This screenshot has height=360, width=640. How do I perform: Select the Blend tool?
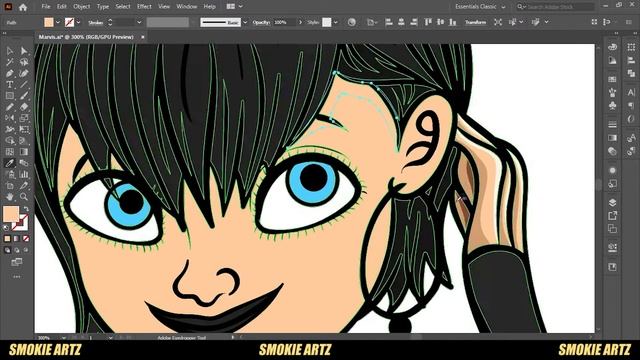[24, 163]
